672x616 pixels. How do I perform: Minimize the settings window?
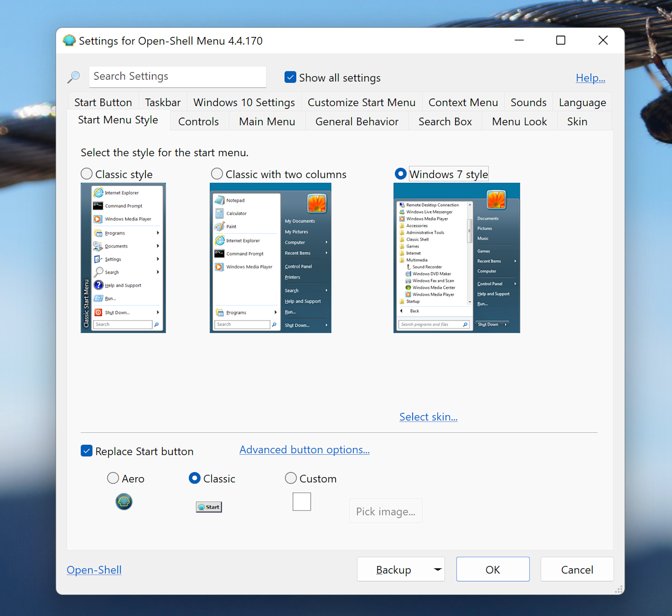click(x=519, y=40)
